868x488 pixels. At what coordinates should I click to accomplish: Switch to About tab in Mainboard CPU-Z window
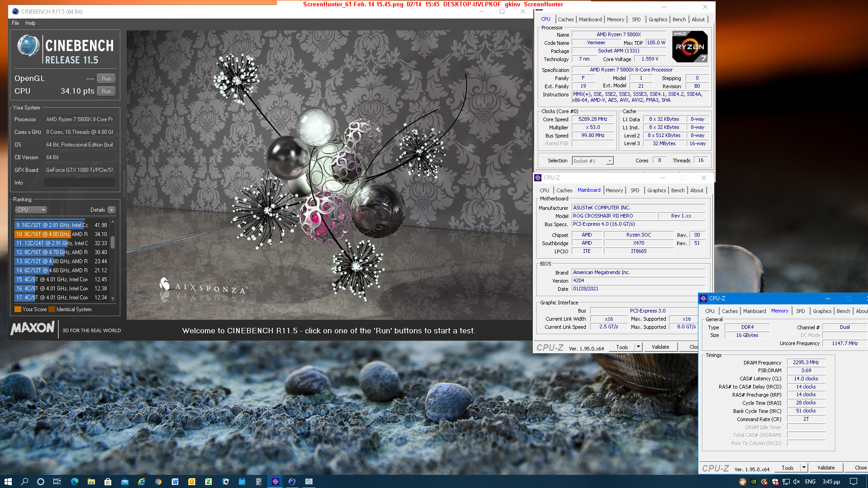point(697,190)
